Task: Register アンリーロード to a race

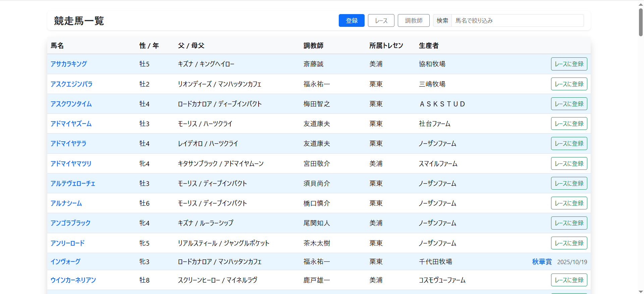Action: (569, 243)
